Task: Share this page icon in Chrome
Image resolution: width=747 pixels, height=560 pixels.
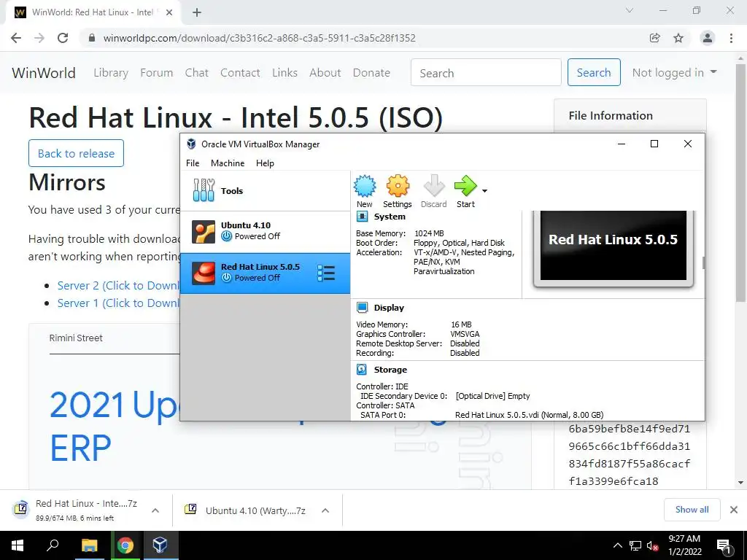Action: (x=655, y=38)
